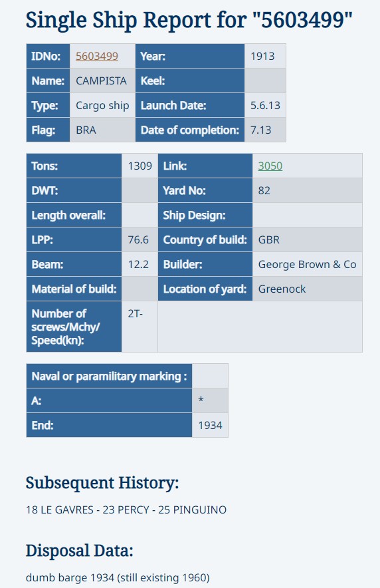This screenshot has height=588, width=380.
Task: Click the Cargo ship type value
Action: pos(102,105)
